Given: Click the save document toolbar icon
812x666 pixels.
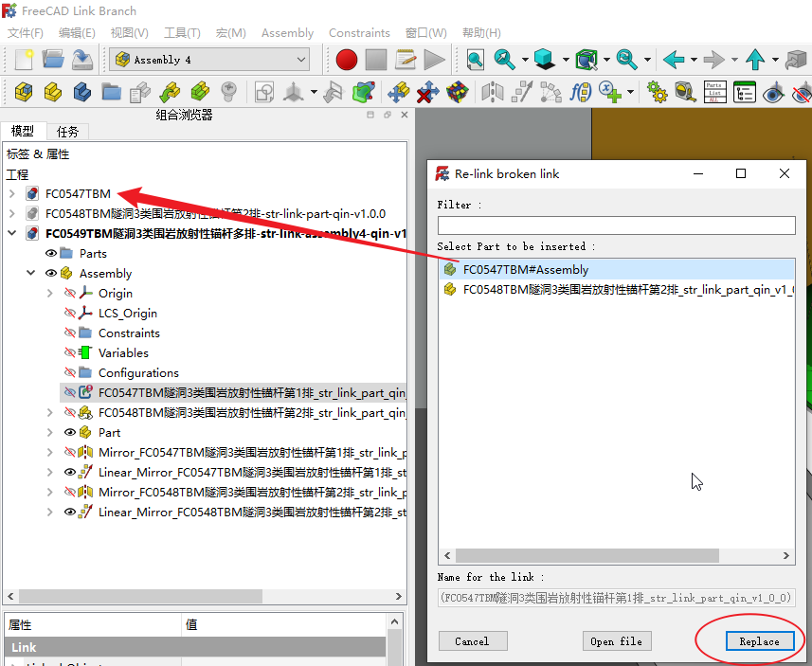Looking at the screenshot, I should tap(82, 60).
